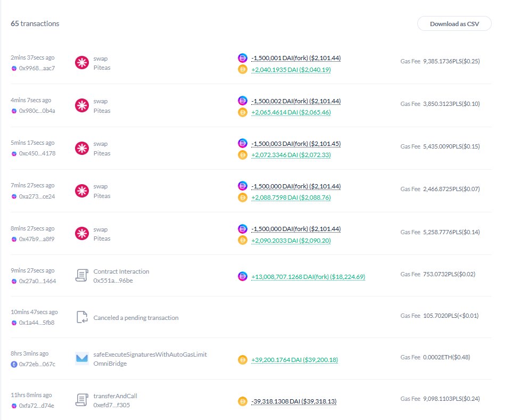512x420 pixels.
Task: Click the +13,008,707.1268 DAI(fork) amount
Action: 308,277
